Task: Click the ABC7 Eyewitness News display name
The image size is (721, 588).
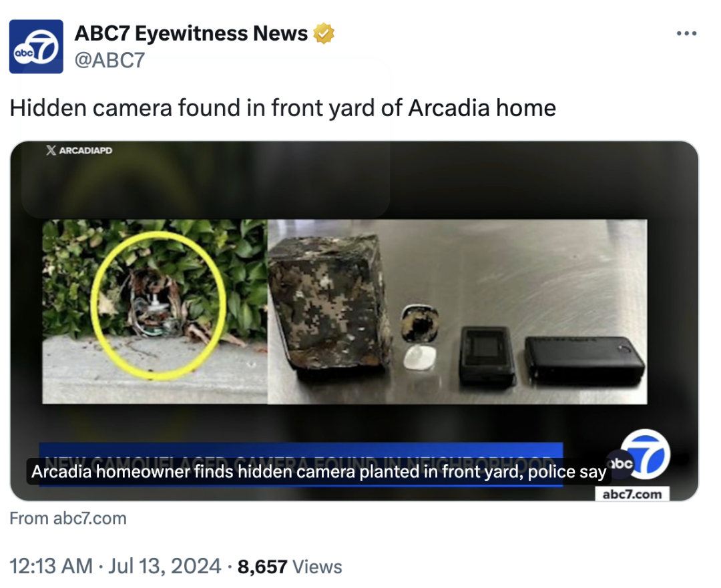Action: pyautogui.click(x=191, y=33)
